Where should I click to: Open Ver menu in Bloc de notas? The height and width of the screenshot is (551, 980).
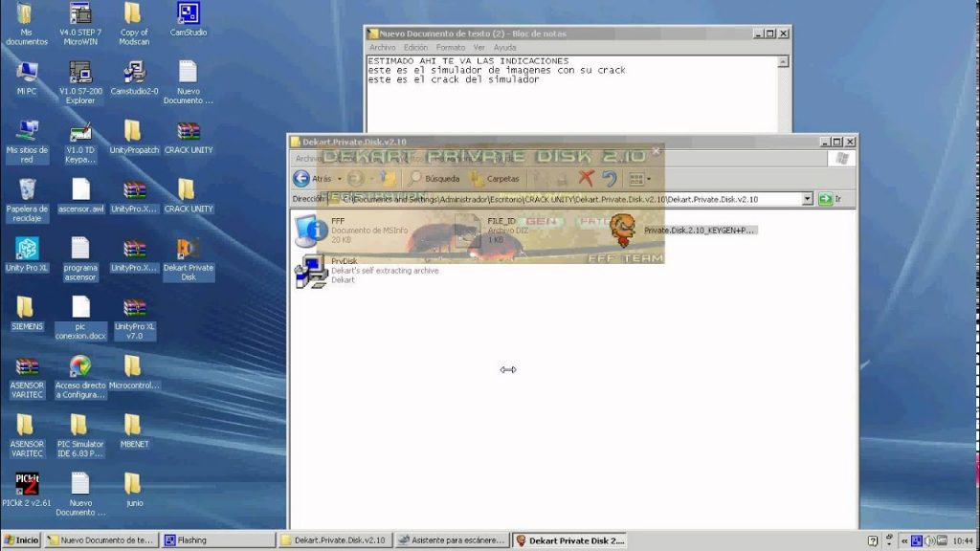point(479,48)
